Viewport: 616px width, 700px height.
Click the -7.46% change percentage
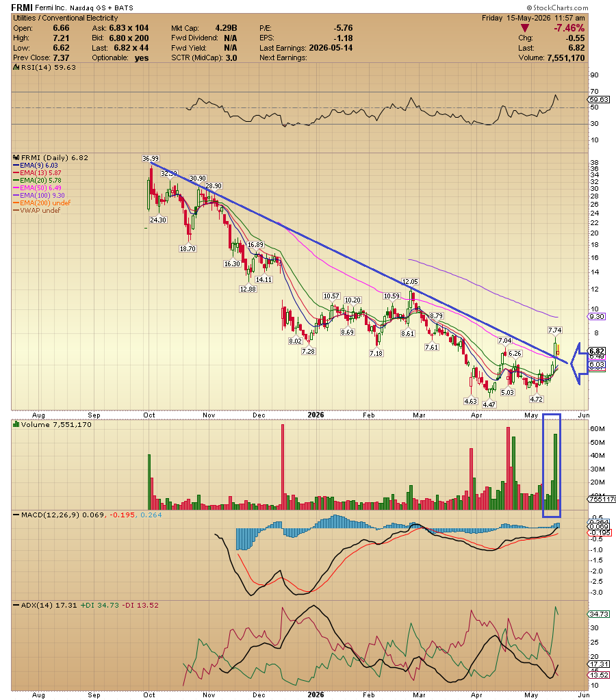pos(569,28)
